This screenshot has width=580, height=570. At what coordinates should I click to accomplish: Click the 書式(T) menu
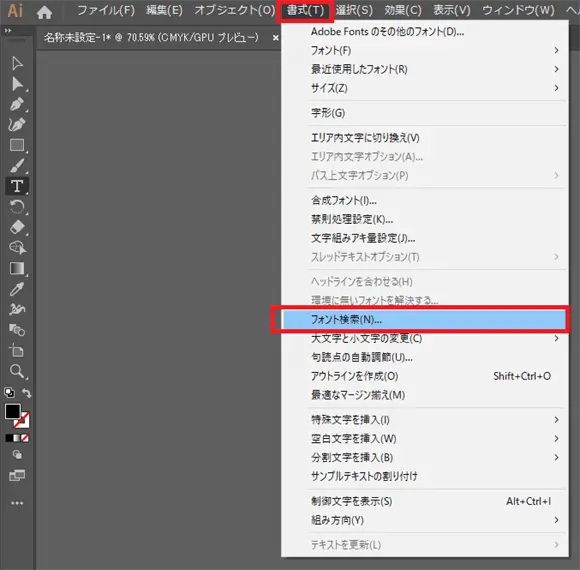(306, 10)
